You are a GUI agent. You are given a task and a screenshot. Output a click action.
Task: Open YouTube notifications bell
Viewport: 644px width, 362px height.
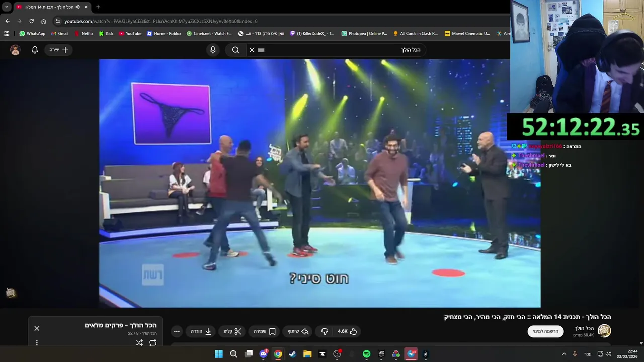[x=35, y=50]
